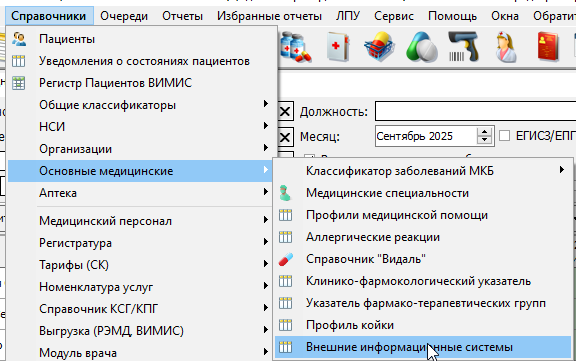Viewport: 576px width, 361px height.
Task: Open Внешние информационные системы
Action: pyautogui.click(x=423, y=347)
